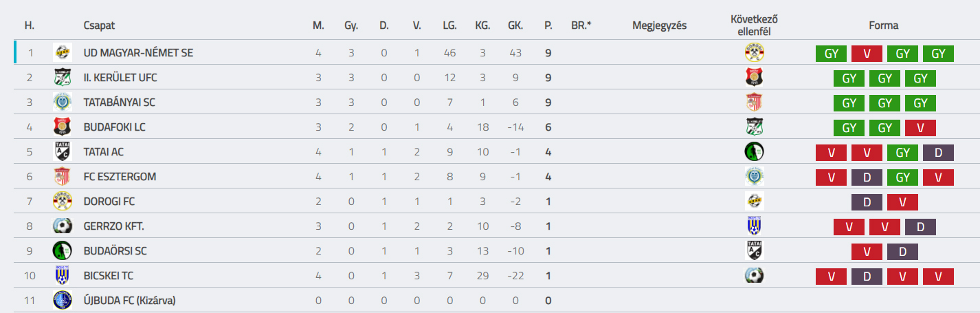
Task: Click next opponent crest in Tatai AC row
Action: (755, 151)
